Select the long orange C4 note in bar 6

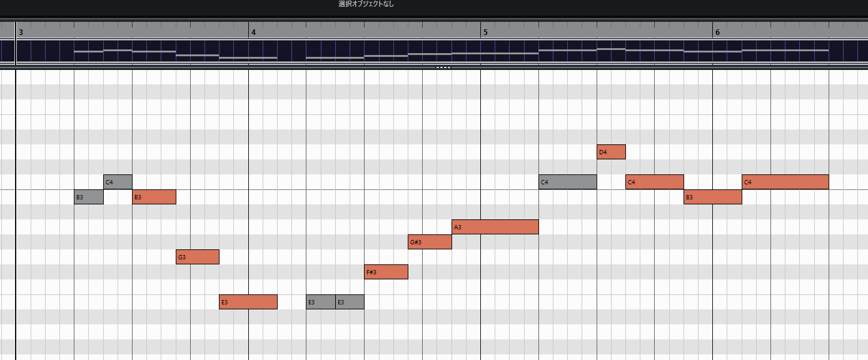click(785, 182)
